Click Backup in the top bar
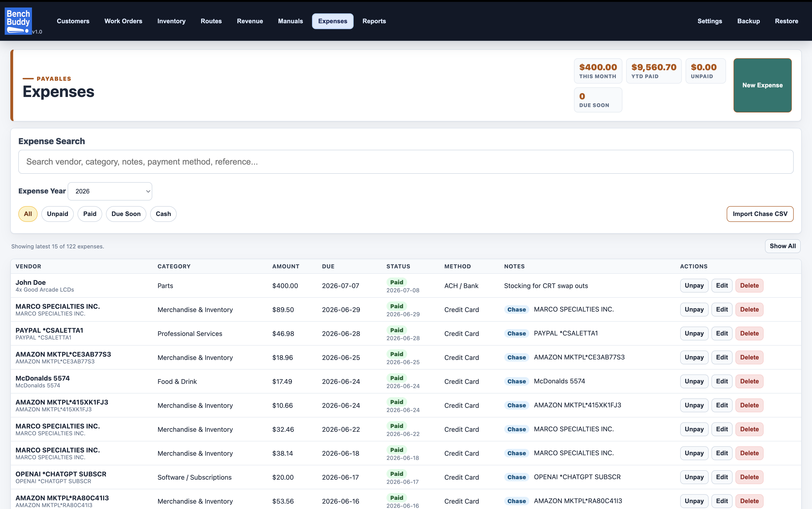Image resolution: width=812 pixels, height=509 pixels. 748,21
